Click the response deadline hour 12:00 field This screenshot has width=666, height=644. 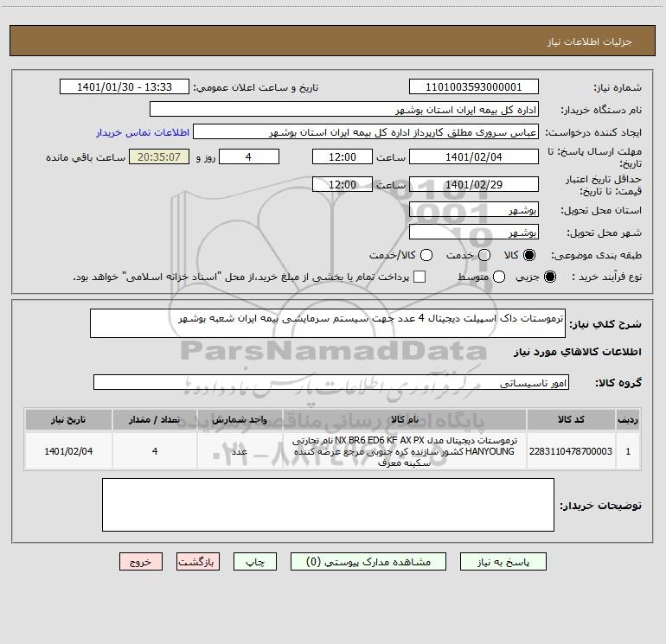coord(343,157)
